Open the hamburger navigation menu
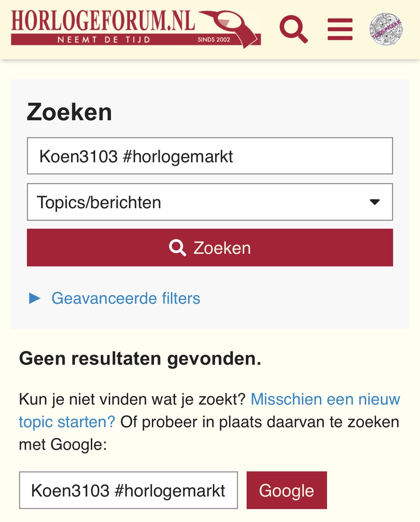420x522 pixels. [x=340, y=29]
